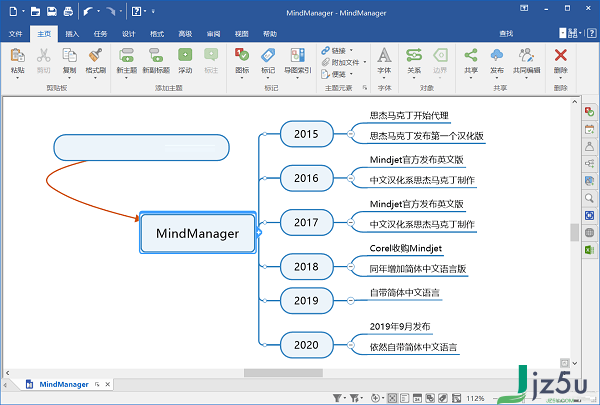Select the empty floating topic box
Image resolution: width=600 pixels, height=405 pixels.
142,147
